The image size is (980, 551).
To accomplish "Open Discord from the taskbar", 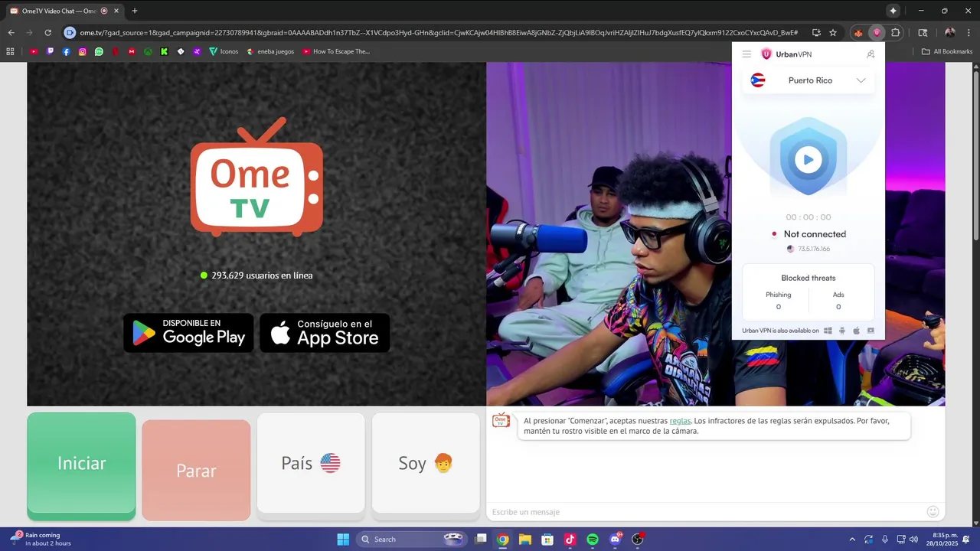I will 615,539.
